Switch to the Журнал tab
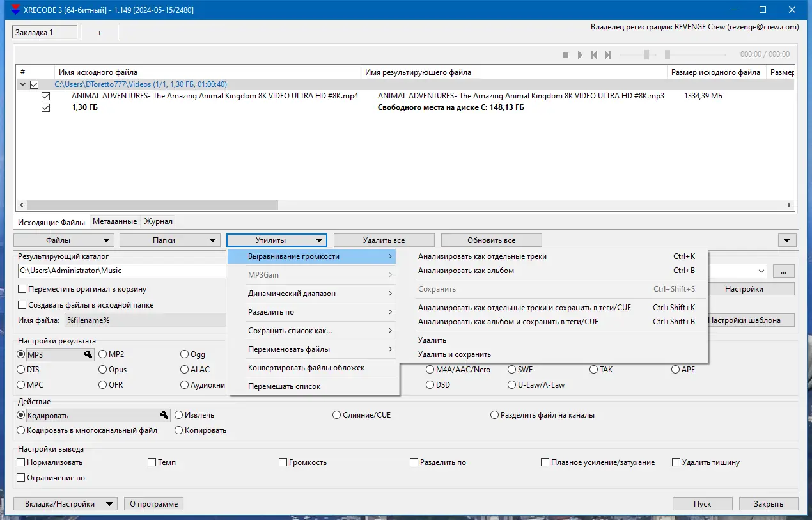This screenshot has width=812, height=520. click(158, 221)
